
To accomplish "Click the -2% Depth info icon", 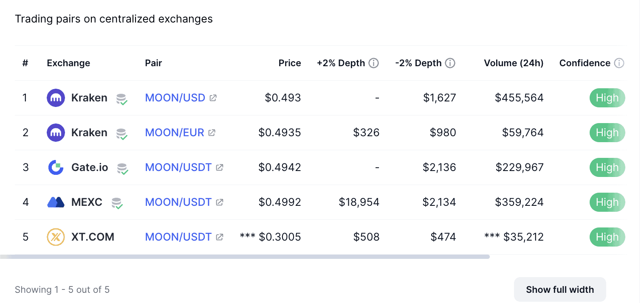I will pos(450,63).
